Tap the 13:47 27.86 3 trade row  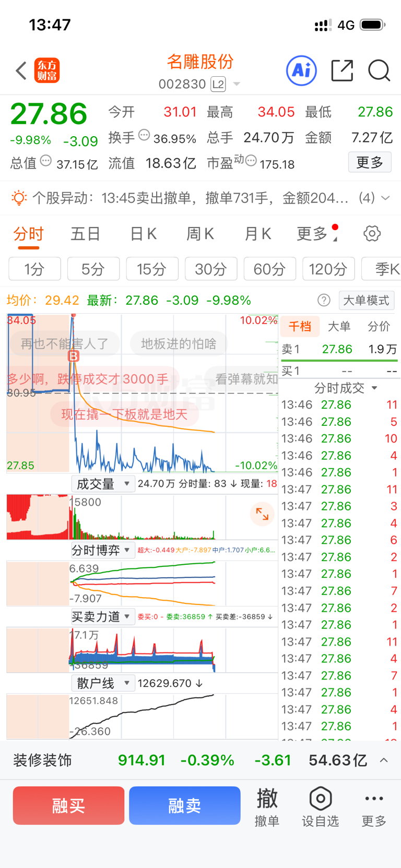339,506
